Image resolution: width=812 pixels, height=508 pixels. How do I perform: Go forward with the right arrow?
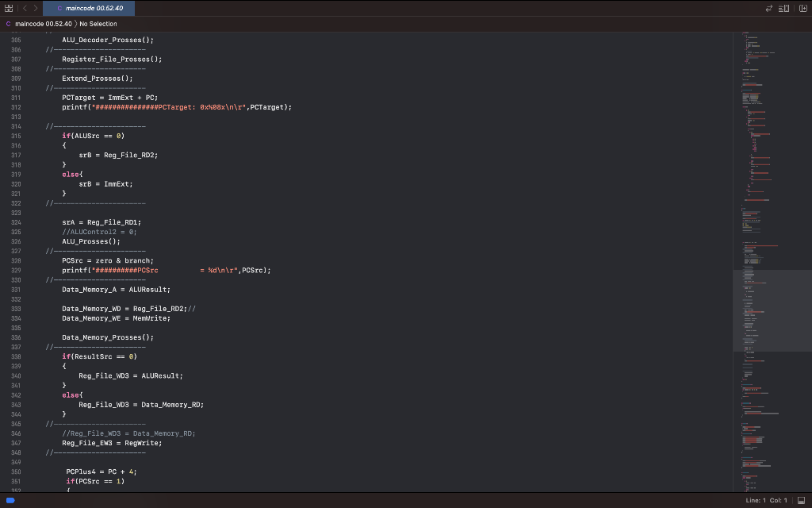click(35, 8)
